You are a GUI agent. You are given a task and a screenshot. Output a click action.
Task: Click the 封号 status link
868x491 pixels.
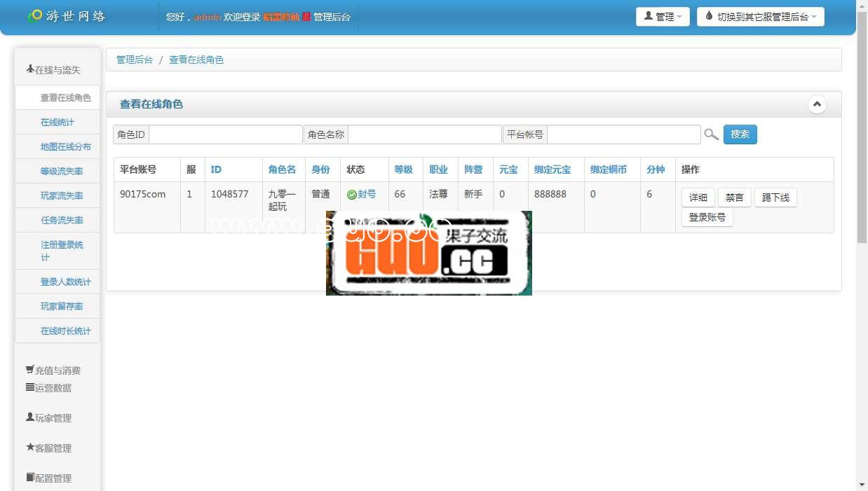(367, 194)
